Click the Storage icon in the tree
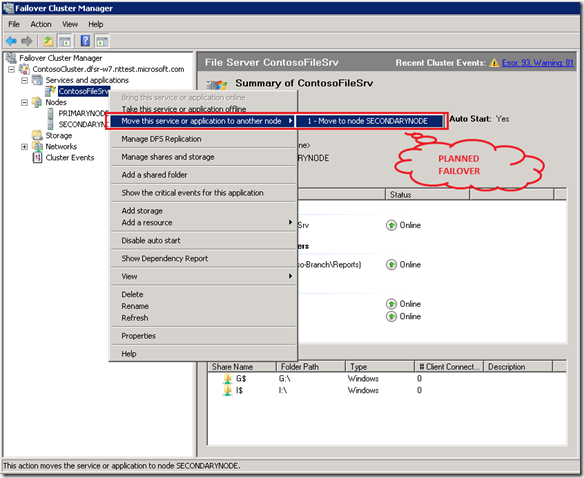Image resolution: width=584 pixels, height=478 pixels. (37, 135)
